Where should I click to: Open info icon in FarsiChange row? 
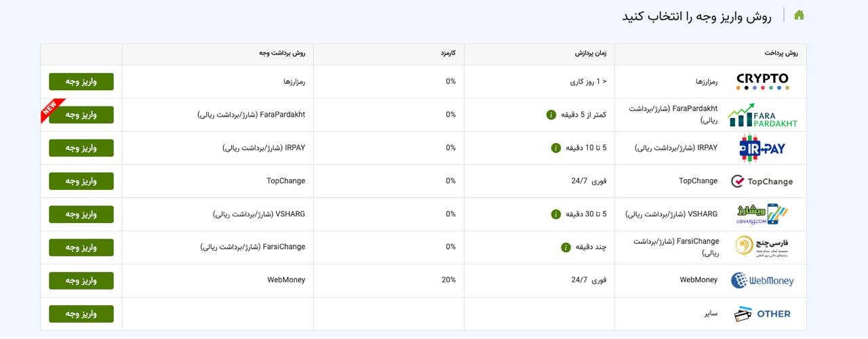[566, 247]
